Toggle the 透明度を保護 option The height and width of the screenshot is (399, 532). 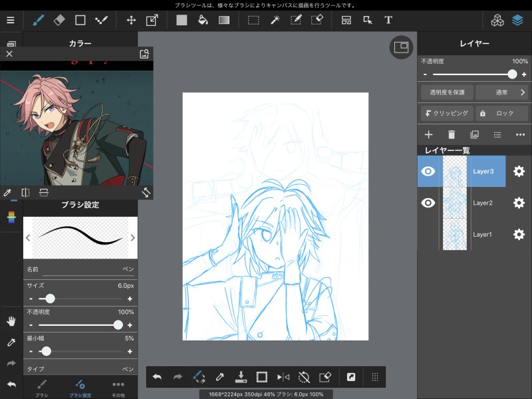447,92
